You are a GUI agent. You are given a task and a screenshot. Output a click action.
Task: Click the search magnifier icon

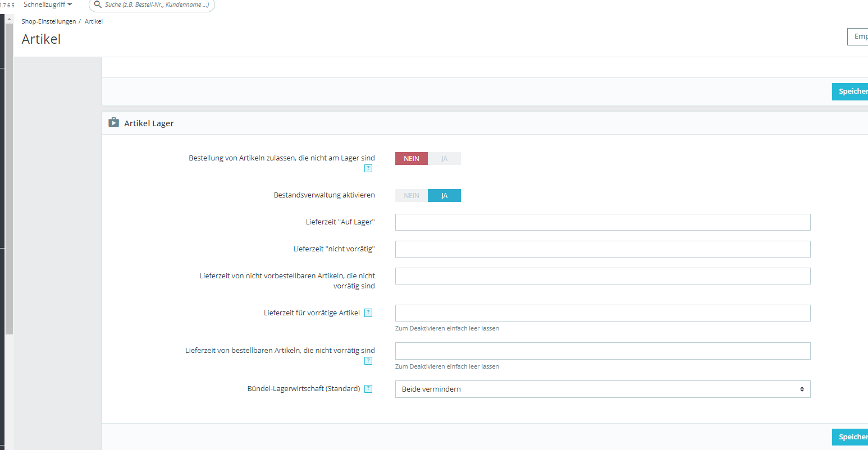(x=98, y=4)
